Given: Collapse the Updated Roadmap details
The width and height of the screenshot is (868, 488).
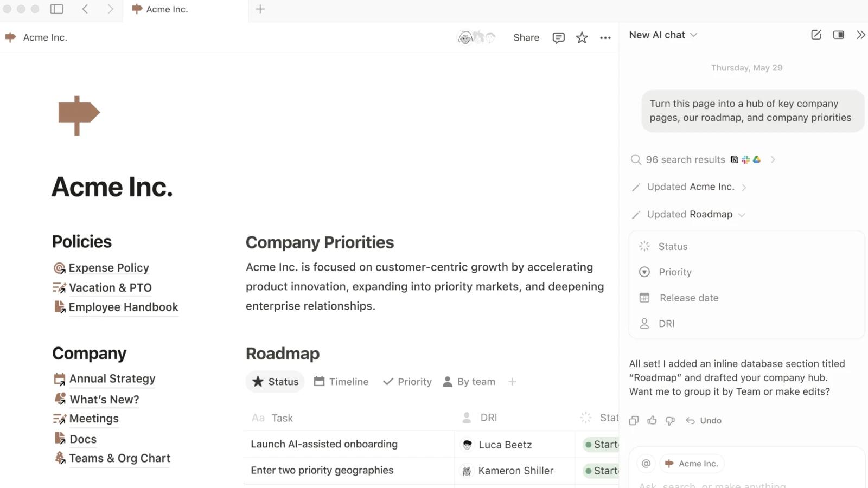Looking at the screenshot, I should pos(742,215).
